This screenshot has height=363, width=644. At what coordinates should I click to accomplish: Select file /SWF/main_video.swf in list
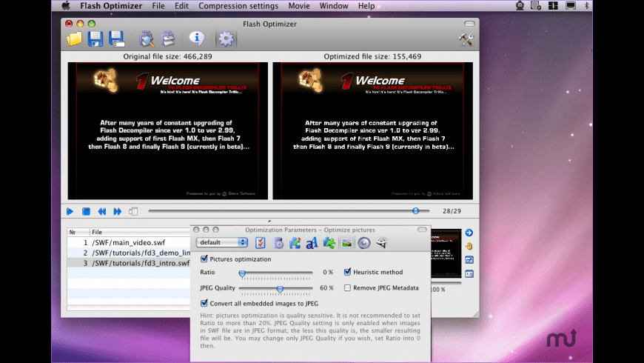[129, 242]
